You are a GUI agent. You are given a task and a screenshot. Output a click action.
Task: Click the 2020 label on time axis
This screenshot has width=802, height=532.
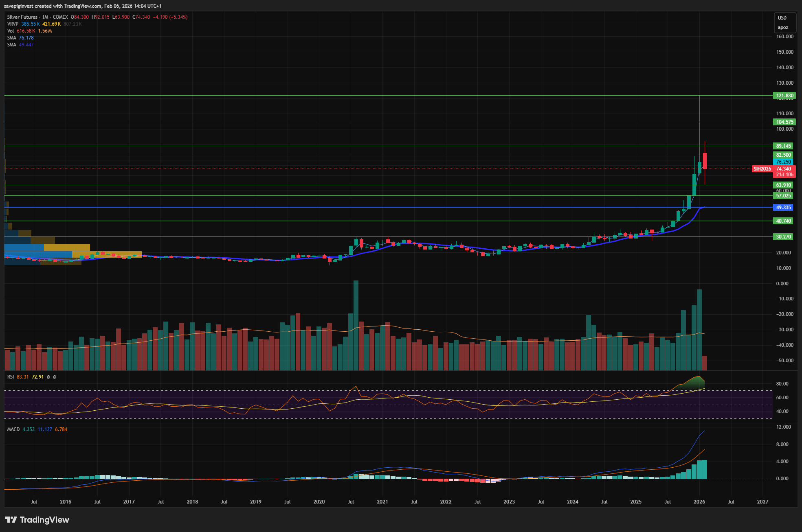pos(319,502)
